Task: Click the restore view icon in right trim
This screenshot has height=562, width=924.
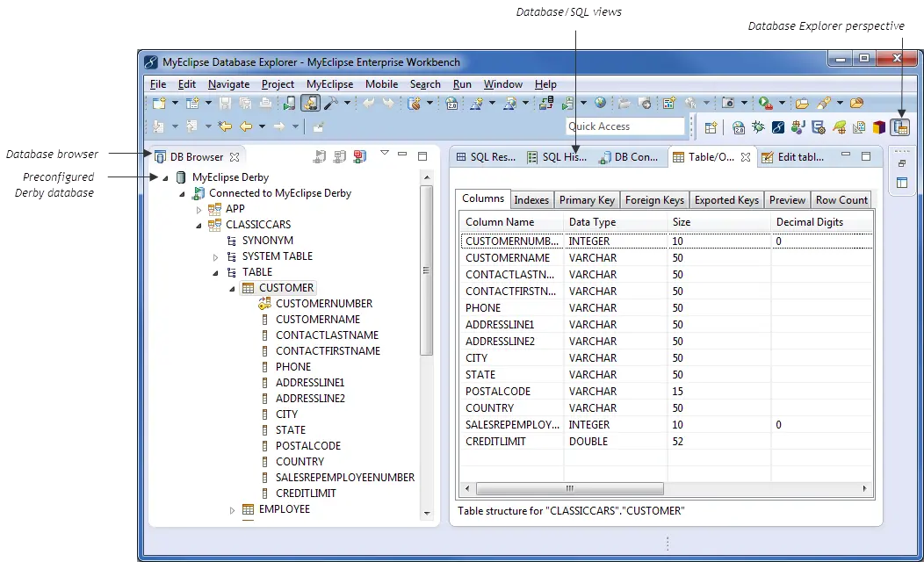Action: click(902, 163)
